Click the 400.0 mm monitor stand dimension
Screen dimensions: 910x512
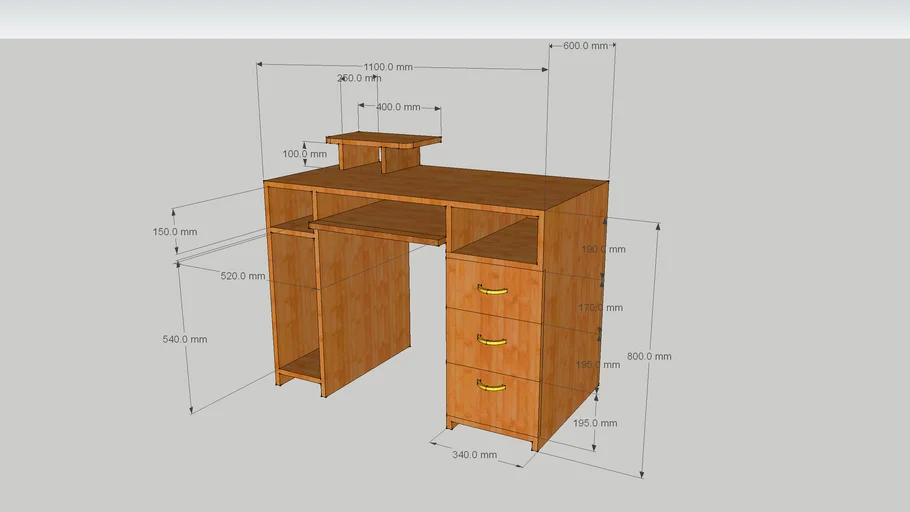[397, 107]
